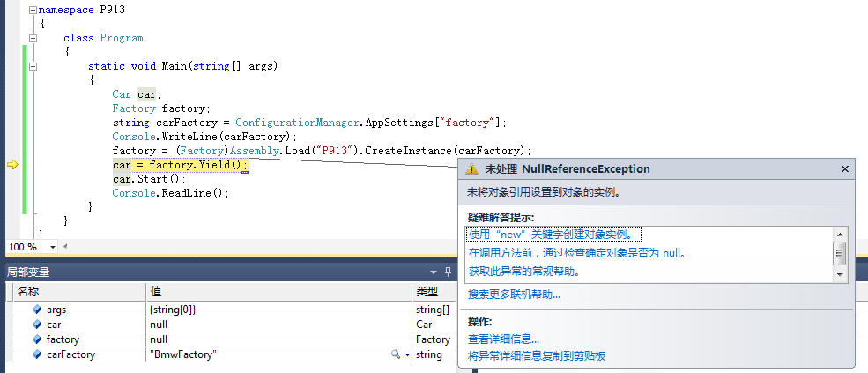Image resolution: width=868 pixels, height=373 pixels.
Task: Open the search more online help link
Action: click(x=514, y=294)
